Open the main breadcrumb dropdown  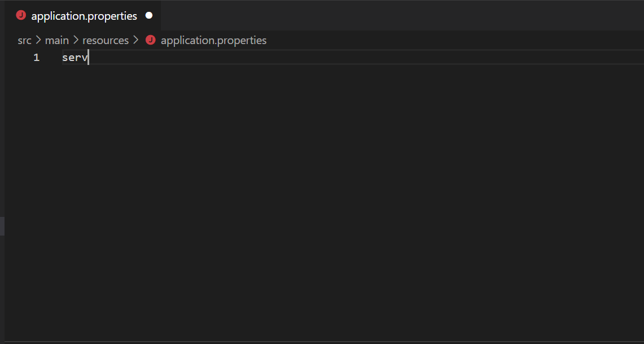57,40
